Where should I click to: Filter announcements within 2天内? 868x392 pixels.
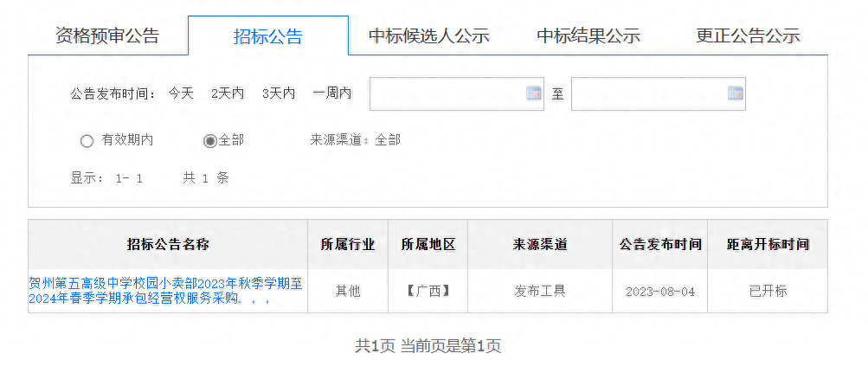click(228, 93)
